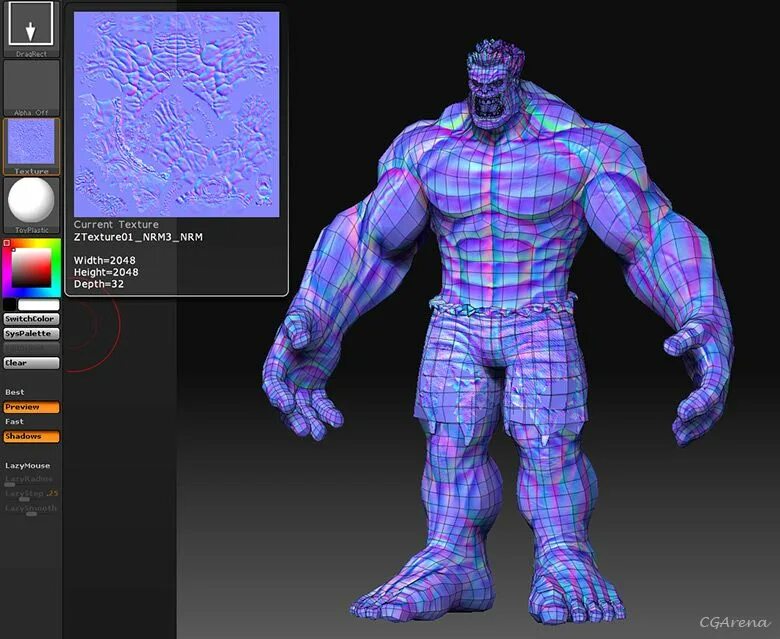Click the SysPalette button
Image resolution: width=780 pixels, height=639 pixels.
point(31,334)
